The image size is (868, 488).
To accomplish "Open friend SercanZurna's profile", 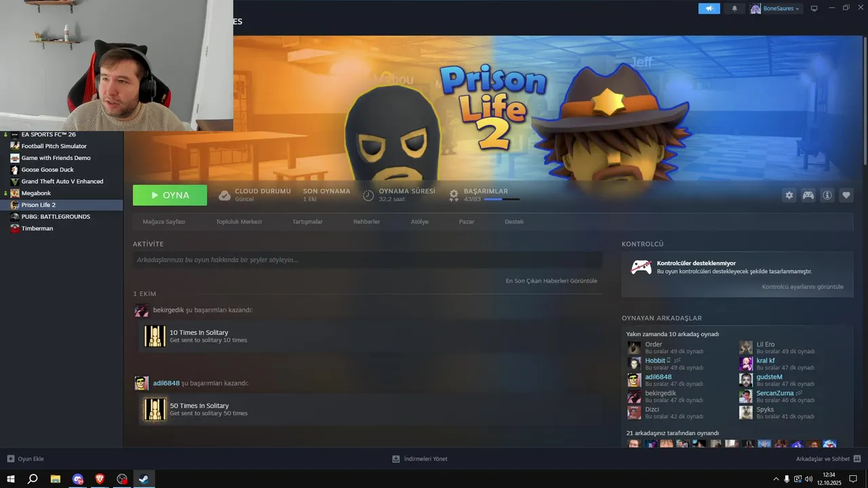I will pyautogui.click(x=775, y=393).
